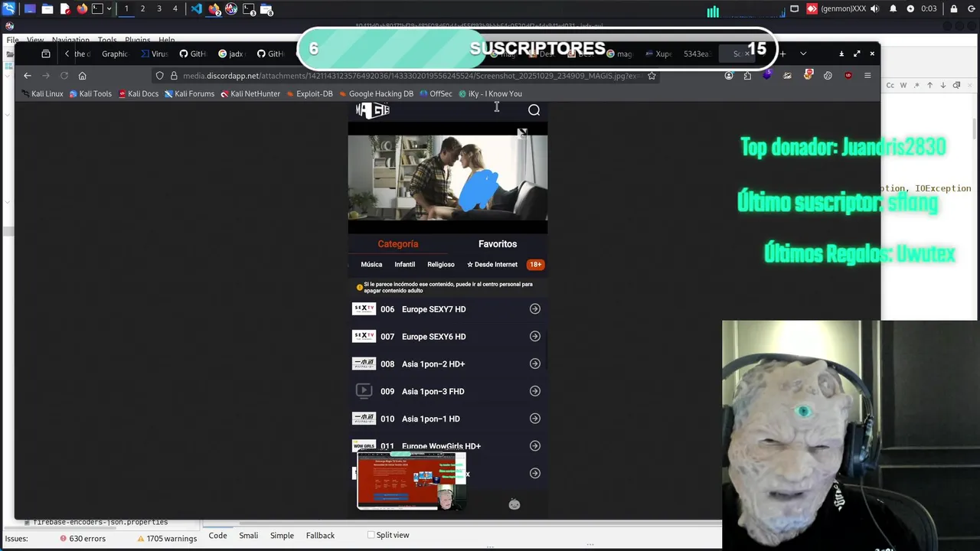Select the 18+ category badge
The height and width of the screenshot is (551, 980).
pos(535,265)
